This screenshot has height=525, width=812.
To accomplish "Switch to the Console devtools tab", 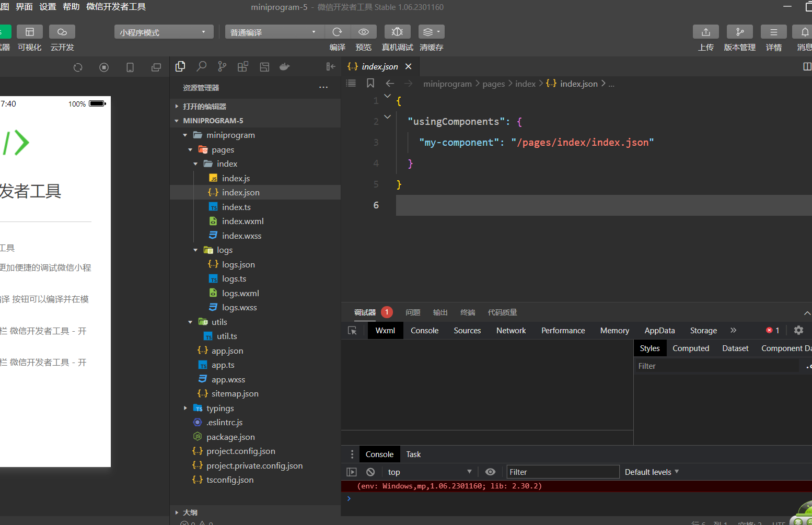I will click(424, 331).
